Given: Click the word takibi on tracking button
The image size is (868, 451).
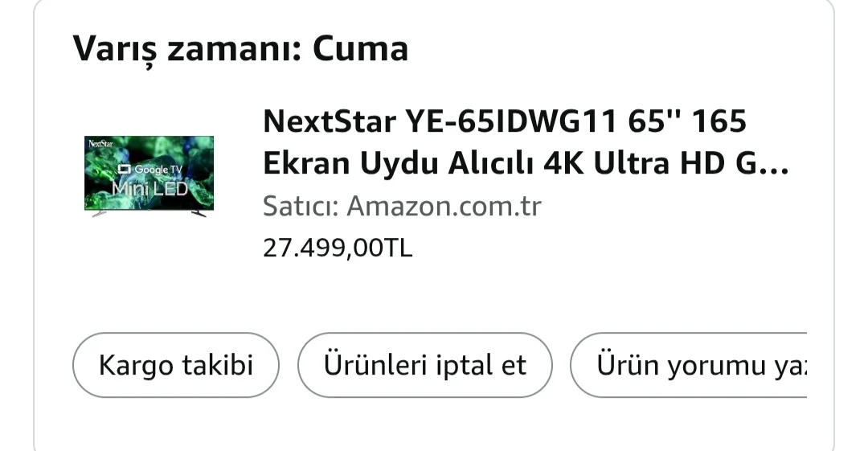Looking at the screenshot, I should 218,365.
